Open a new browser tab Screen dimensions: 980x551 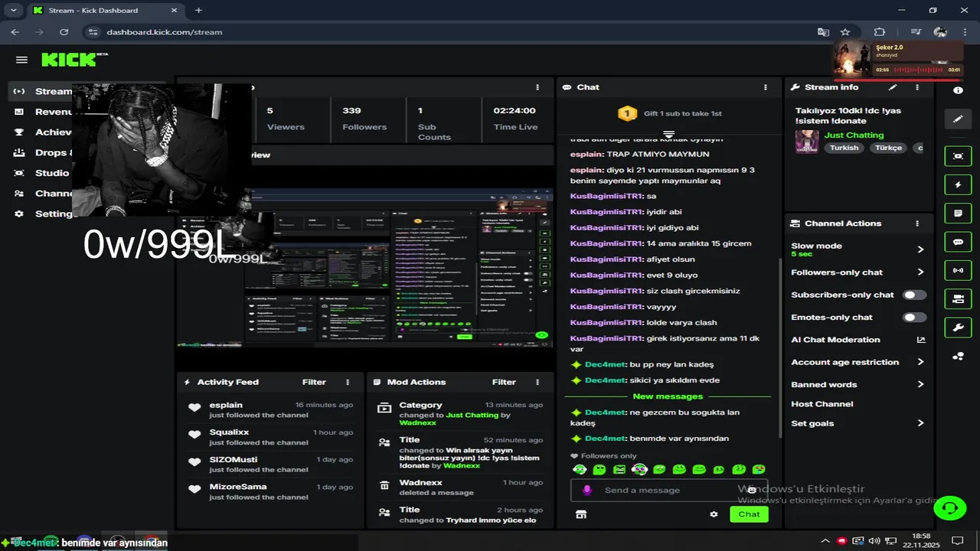coord(199,11)
